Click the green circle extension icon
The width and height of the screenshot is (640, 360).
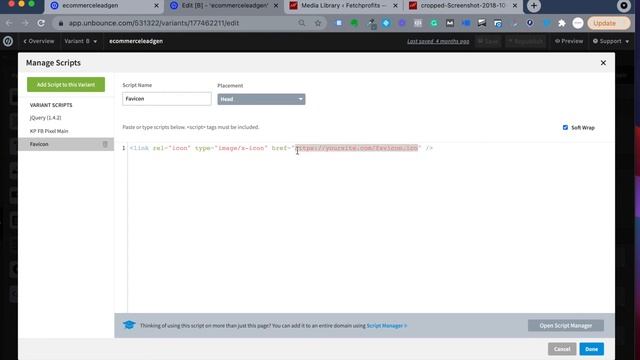(354, 23)
